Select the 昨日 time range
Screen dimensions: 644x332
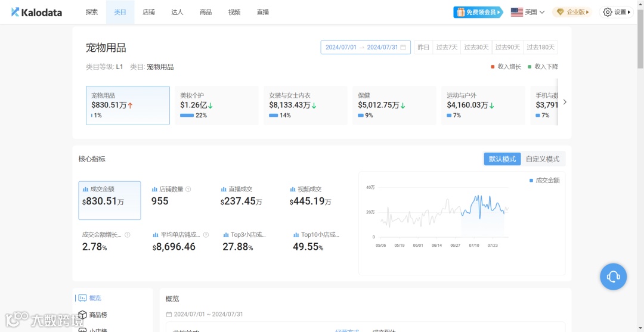[x=423, y=47]
